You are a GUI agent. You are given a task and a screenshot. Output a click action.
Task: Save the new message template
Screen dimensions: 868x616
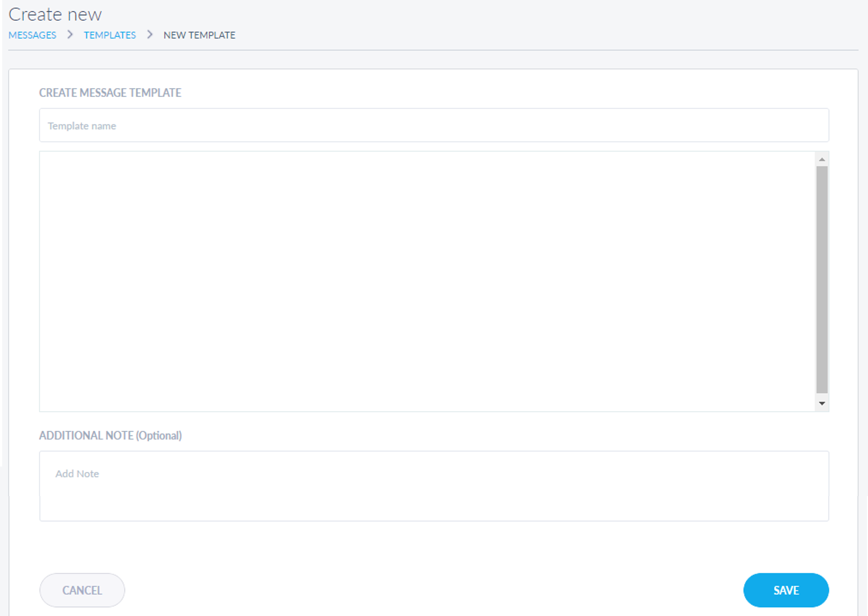pos(786,590)
